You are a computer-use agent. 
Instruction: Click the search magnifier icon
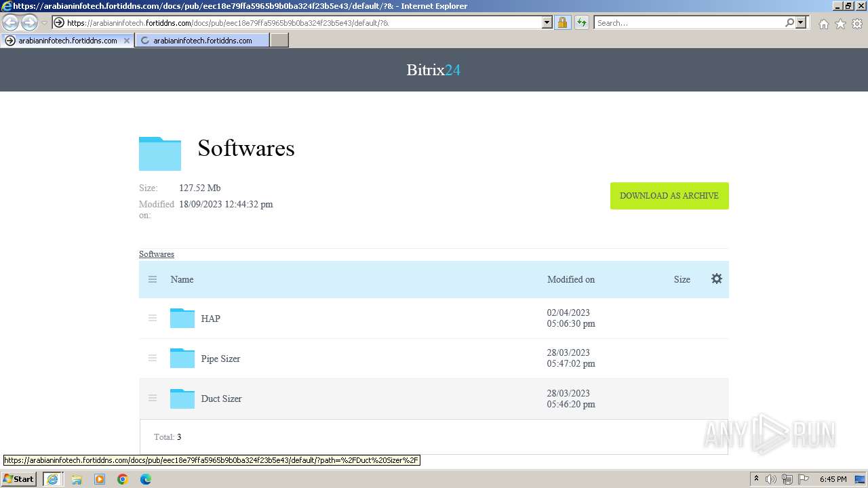[x=789, y=22]
